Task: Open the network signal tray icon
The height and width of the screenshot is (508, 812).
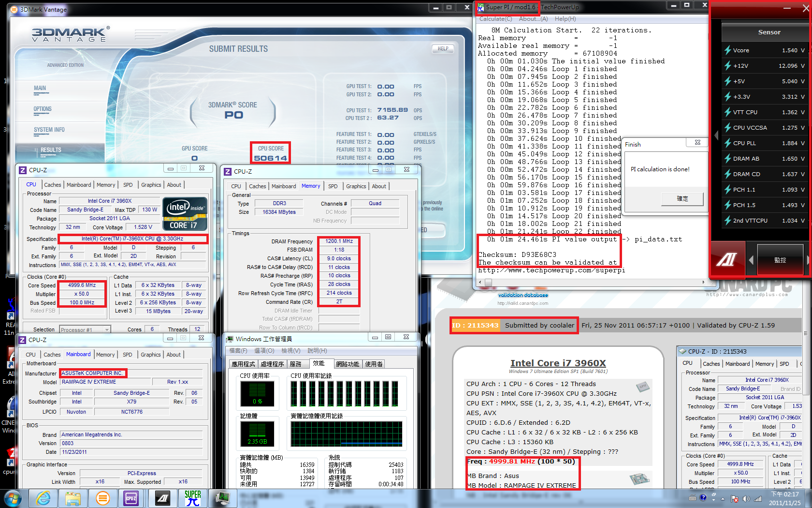Action: click(757, 499)
